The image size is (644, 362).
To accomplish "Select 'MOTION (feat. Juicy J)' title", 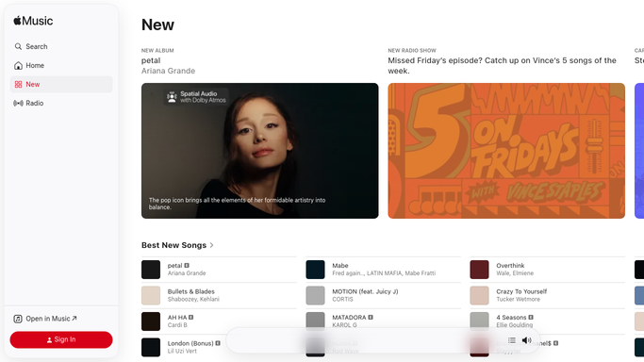I will [x=365, y=291].
